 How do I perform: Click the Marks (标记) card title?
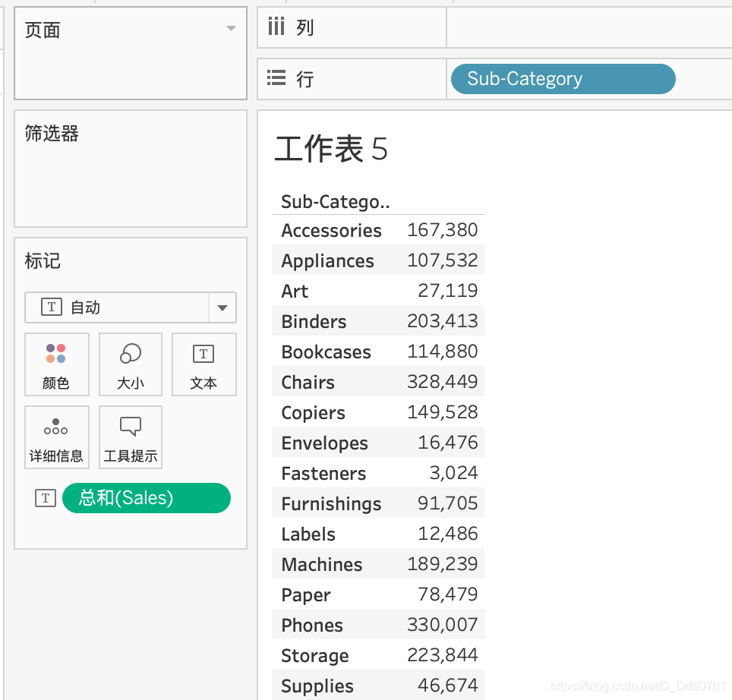click(43, 261)
